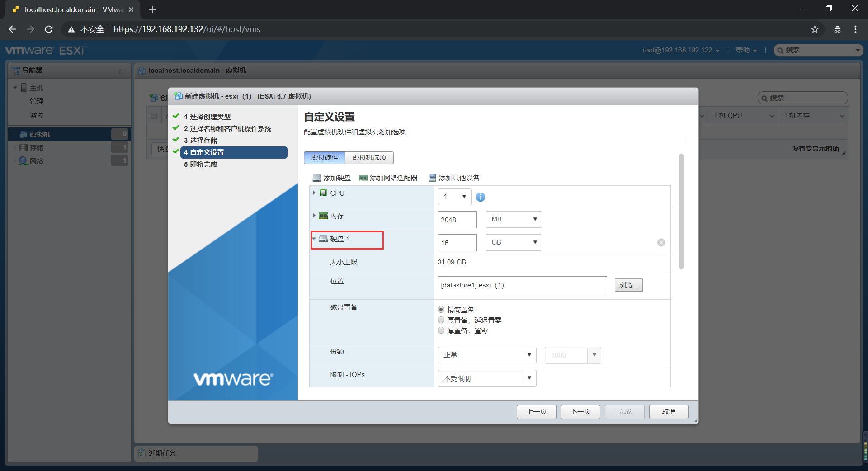The image size is (868, 471).
Task: Click the browser address bar URL
Action: coord(187,29)
